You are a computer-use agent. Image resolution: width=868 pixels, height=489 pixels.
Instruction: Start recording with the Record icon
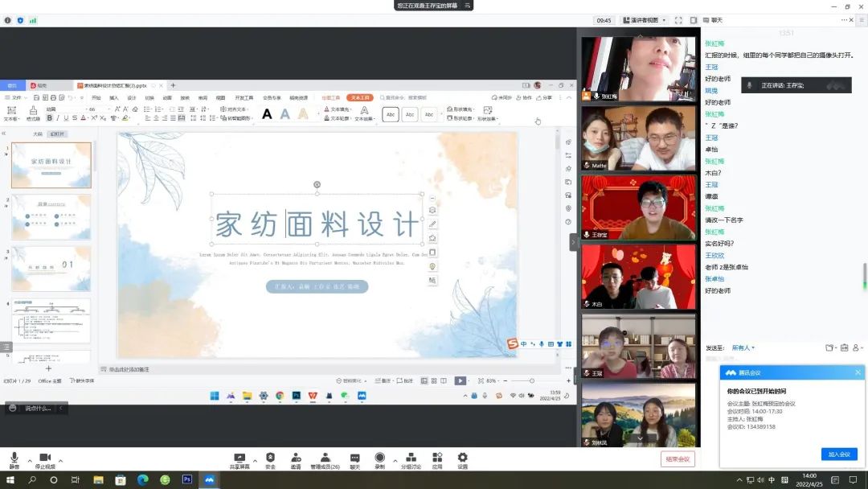[379, 460]
